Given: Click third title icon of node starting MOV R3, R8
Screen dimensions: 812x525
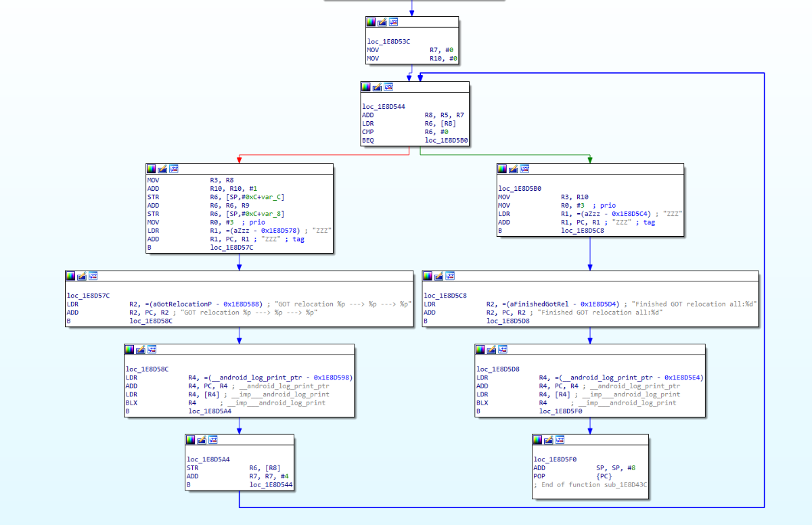Looking at the screenshot, I should point(174,168).
